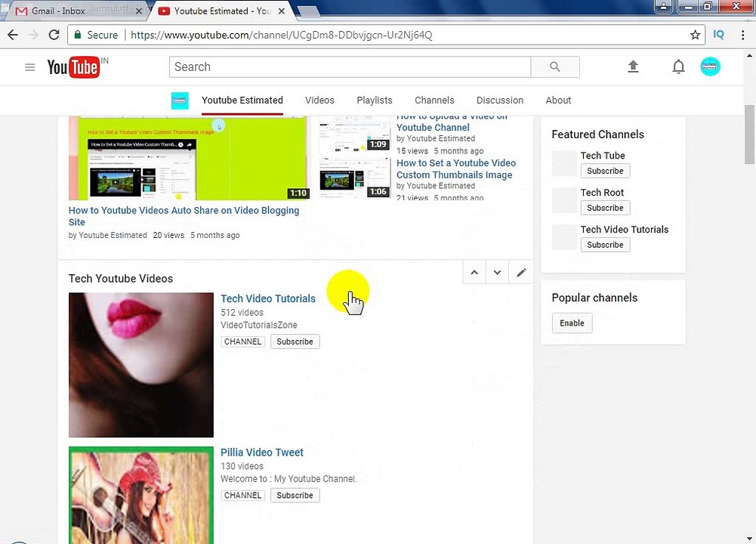Open Tech Root in Featured Channels
The height and width of the screenshot is (544, 756).
(x=602, y=193)
